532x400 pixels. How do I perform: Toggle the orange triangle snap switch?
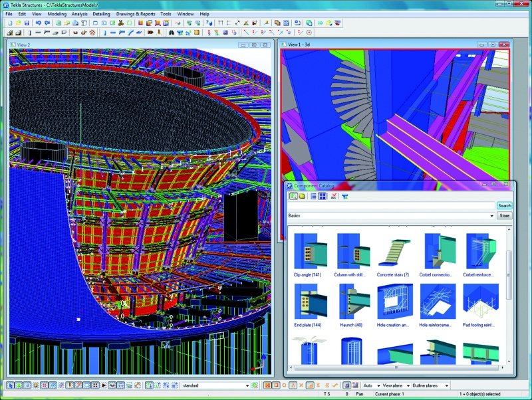293,385
